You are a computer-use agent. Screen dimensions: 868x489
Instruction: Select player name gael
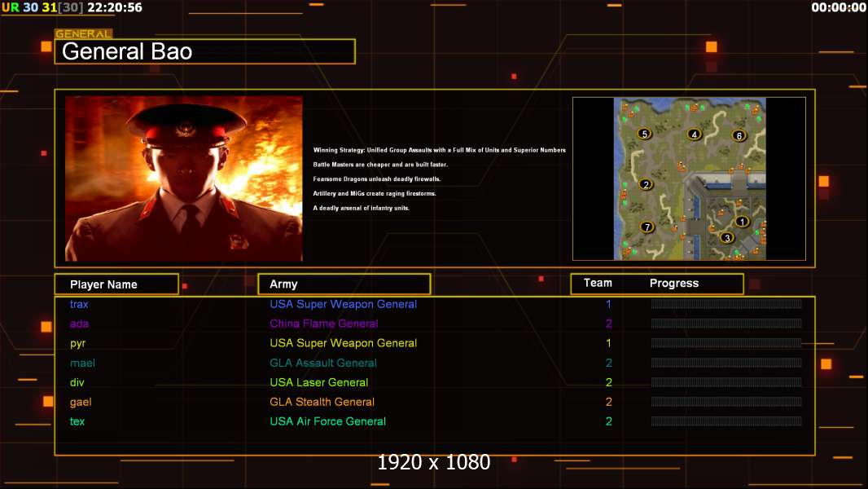81,402
